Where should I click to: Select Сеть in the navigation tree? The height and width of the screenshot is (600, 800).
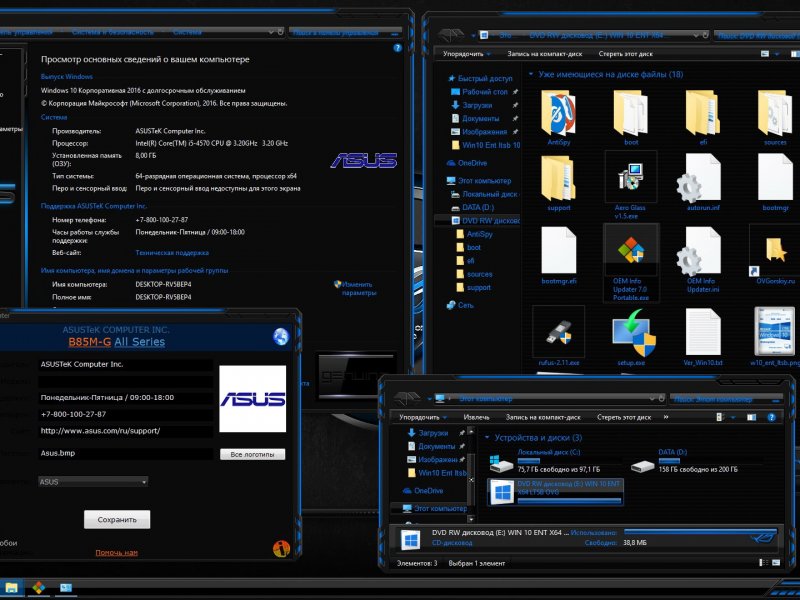460,305
